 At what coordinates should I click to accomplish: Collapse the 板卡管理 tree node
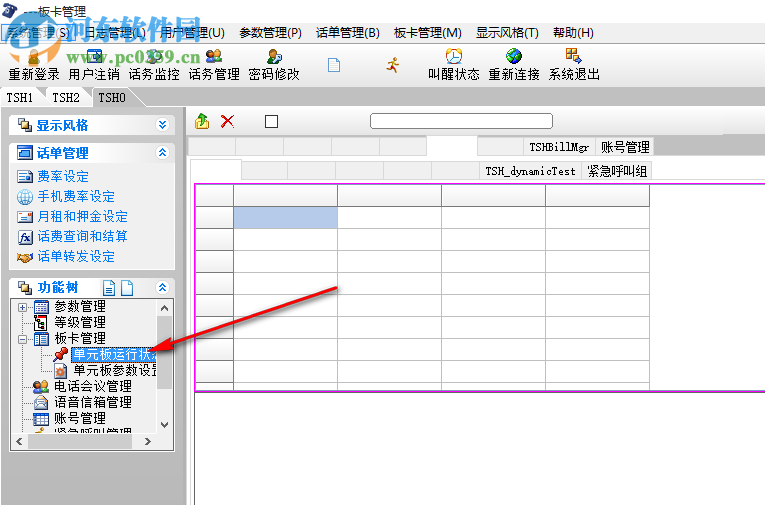point(22,339)
